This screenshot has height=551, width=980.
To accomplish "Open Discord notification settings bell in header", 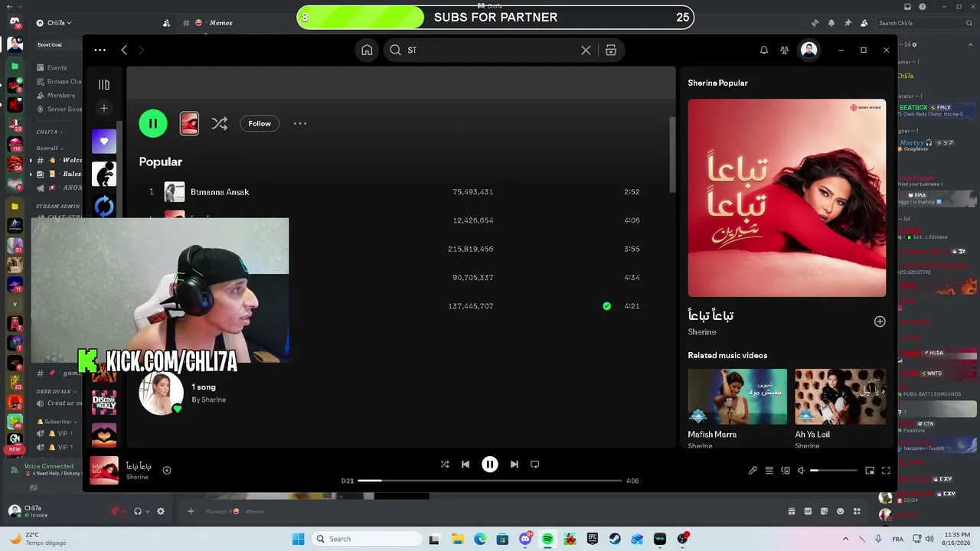I will click(x=831, y=23).
